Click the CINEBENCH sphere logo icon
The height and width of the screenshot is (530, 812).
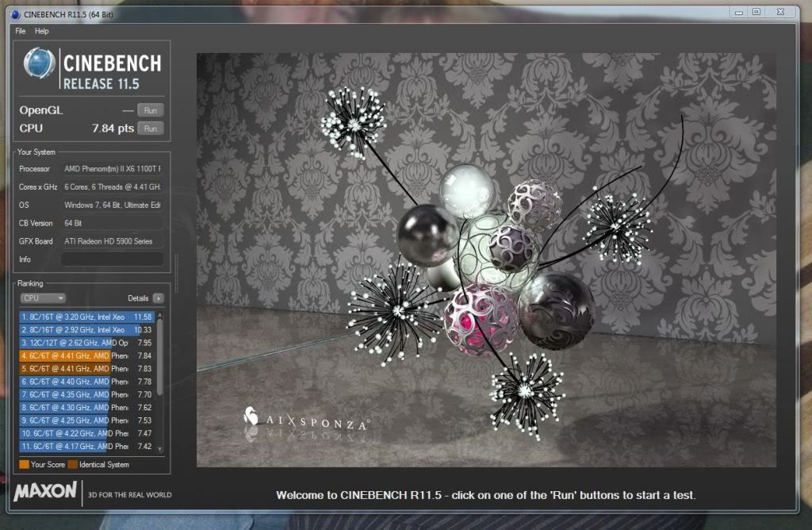point(40,63)
